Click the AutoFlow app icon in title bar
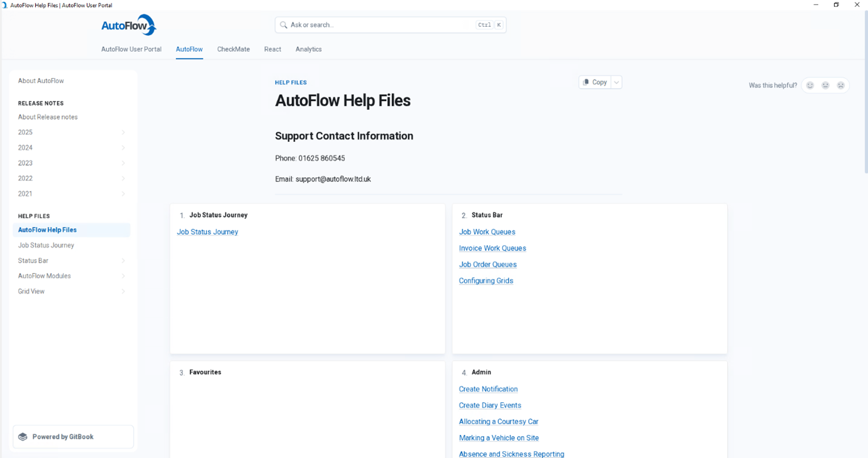 tap(5, 5)
